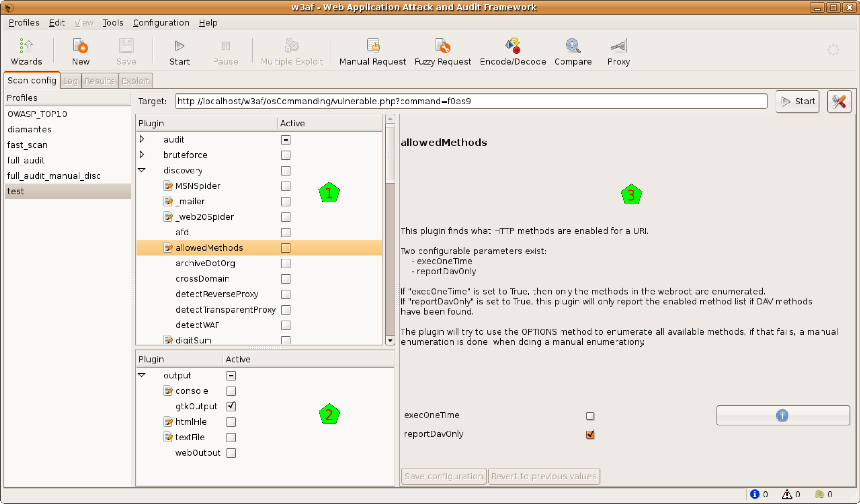Click the blue info help button
This screenshot has width=860, height=504.
tap(783, 415)
